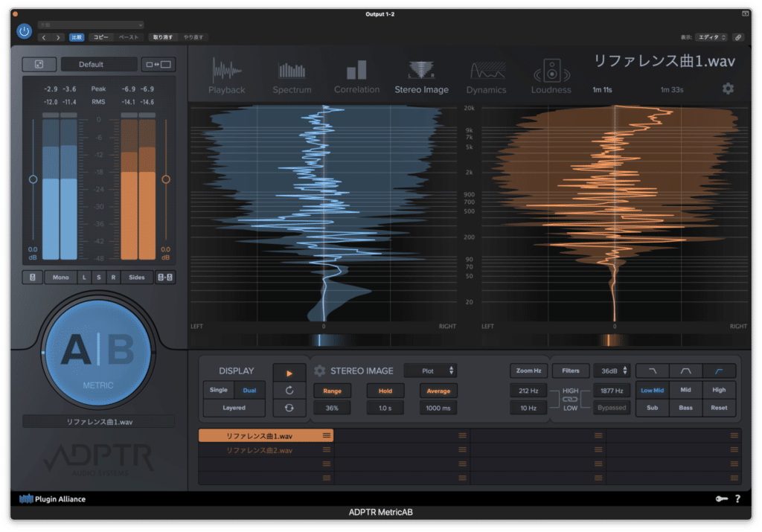Screen dimensions: 762x532
Task: Select the Low Mid band preset
Action: 652,390
